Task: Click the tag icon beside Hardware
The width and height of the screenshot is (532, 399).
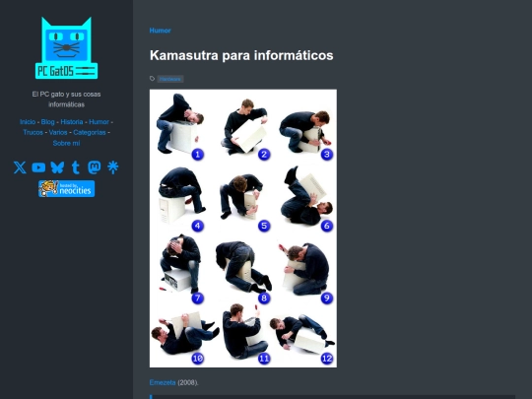Action: 153,79
